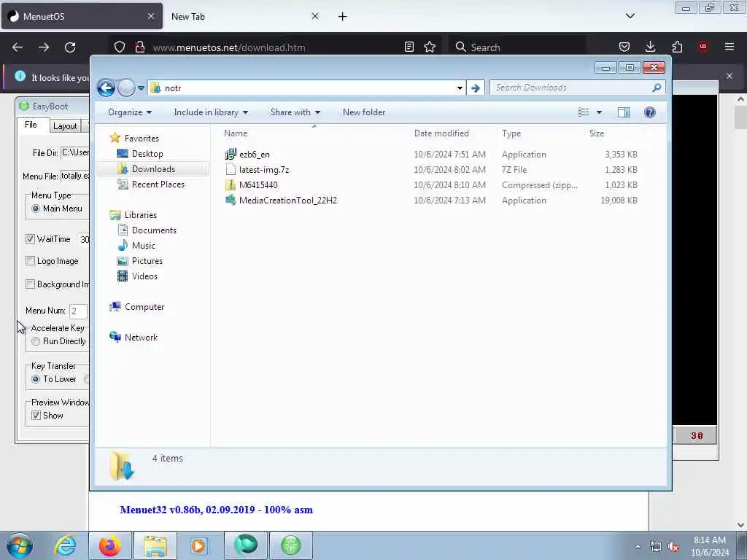
Task: Enable the Logo Image checkbox in EasyBoot
Action: (x=30, y=261)
